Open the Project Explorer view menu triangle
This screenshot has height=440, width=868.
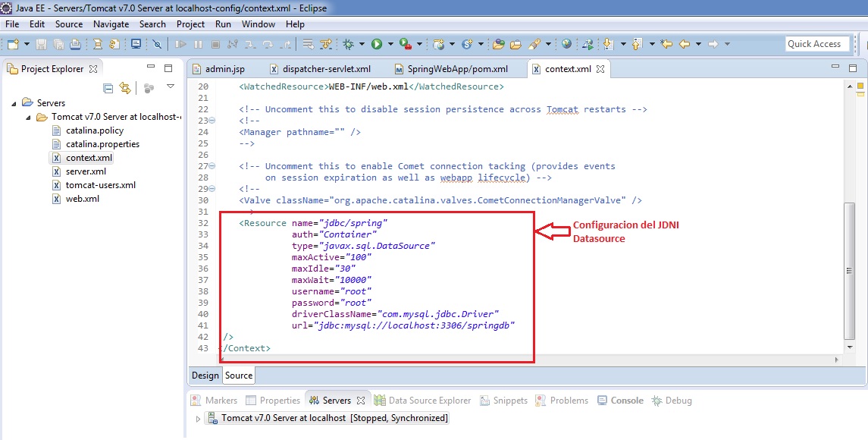171,87
